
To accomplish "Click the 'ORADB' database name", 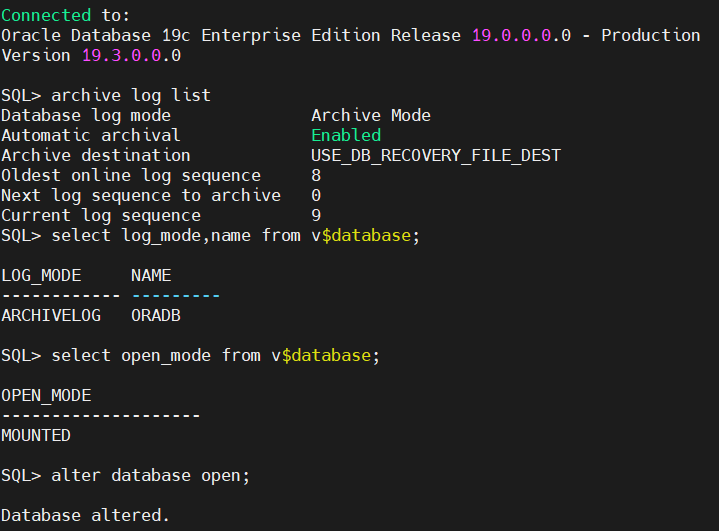I will pyautogui.click(x=156, y=315).
